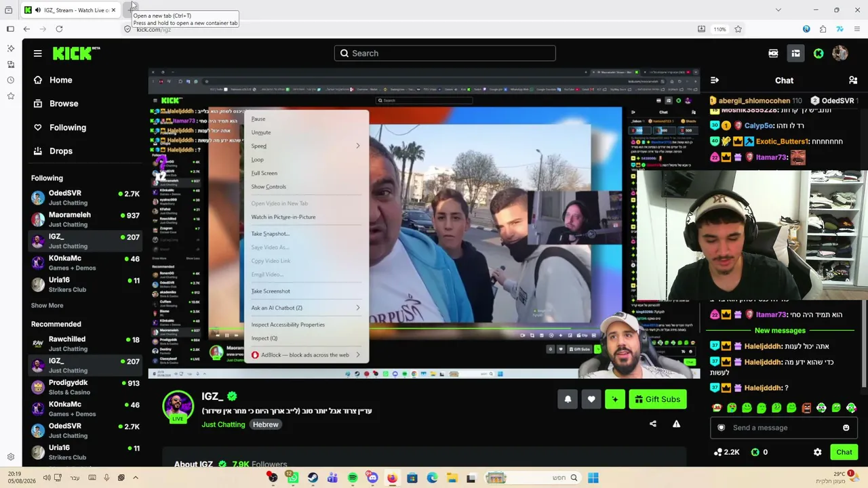Click the shield icon in the message box

(x=722, y=428)
